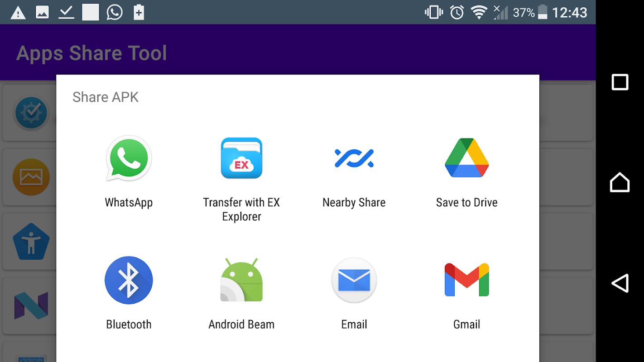Tap the blue gear-checkmark app icon behind dialog
The width and height of the screenshot is (644, 362).
coord(31,113)
